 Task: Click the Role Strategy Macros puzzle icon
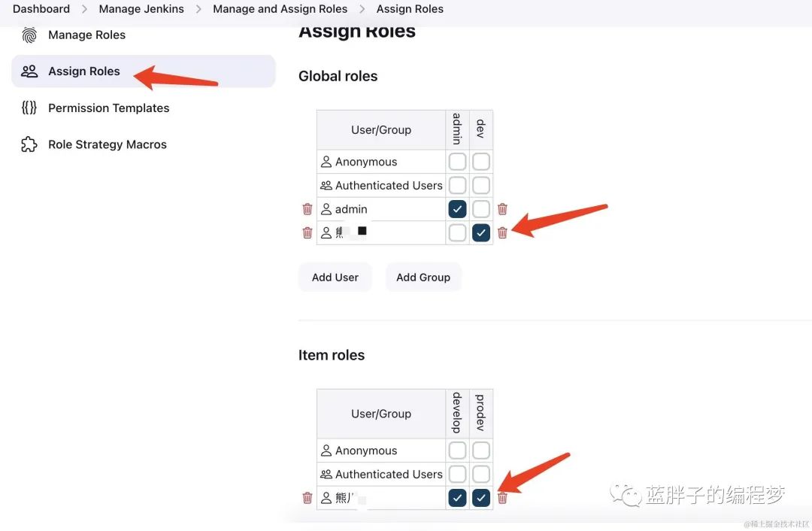tap(29, 144)
